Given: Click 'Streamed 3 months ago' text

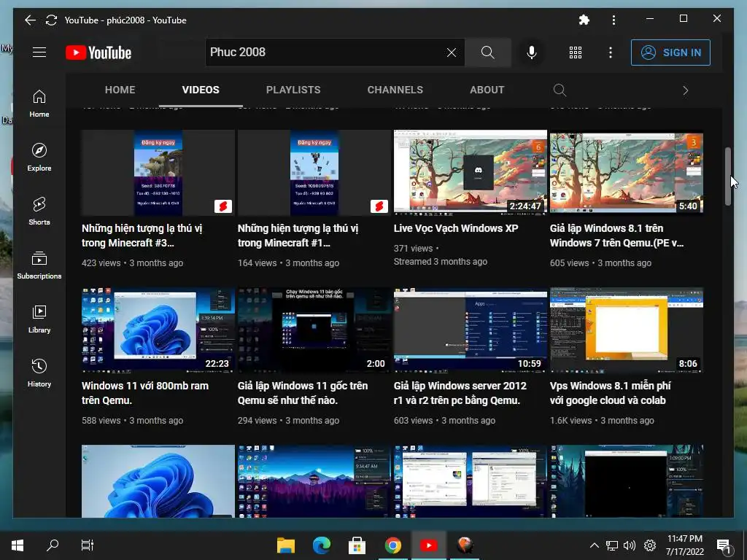Looking at the screenshot, I should (x=440, y=262).
